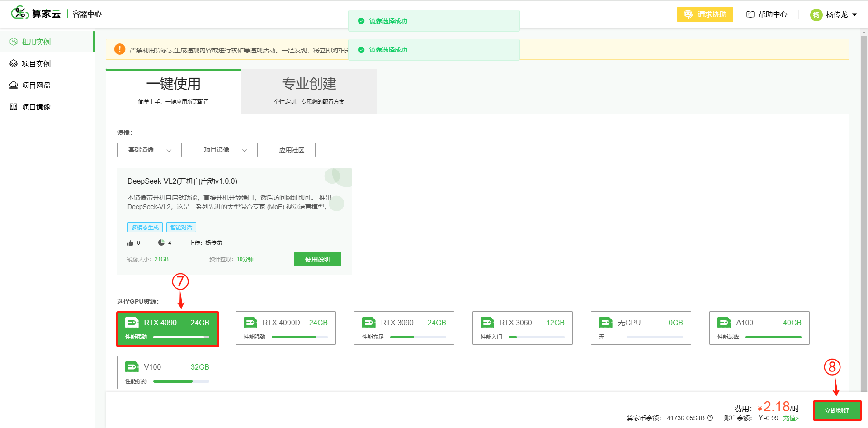Click the 算家云 logo icon
This screenshot has width=868, height=428.
(20, 13)
